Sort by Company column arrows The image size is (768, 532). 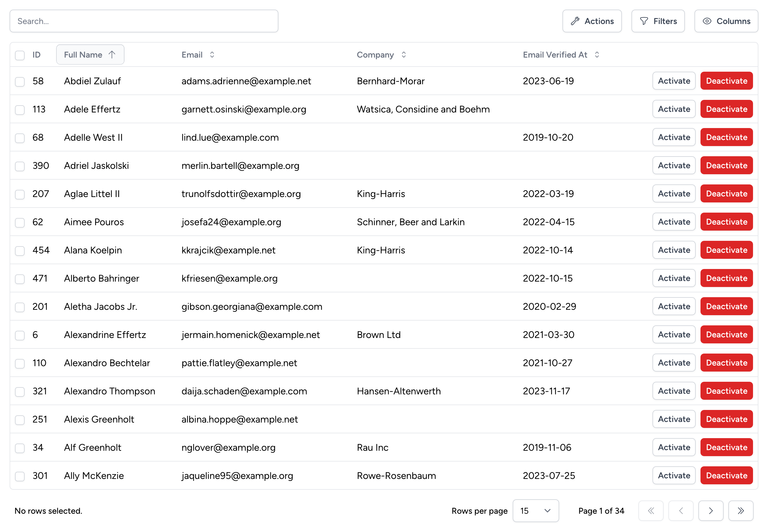[403, 55]
